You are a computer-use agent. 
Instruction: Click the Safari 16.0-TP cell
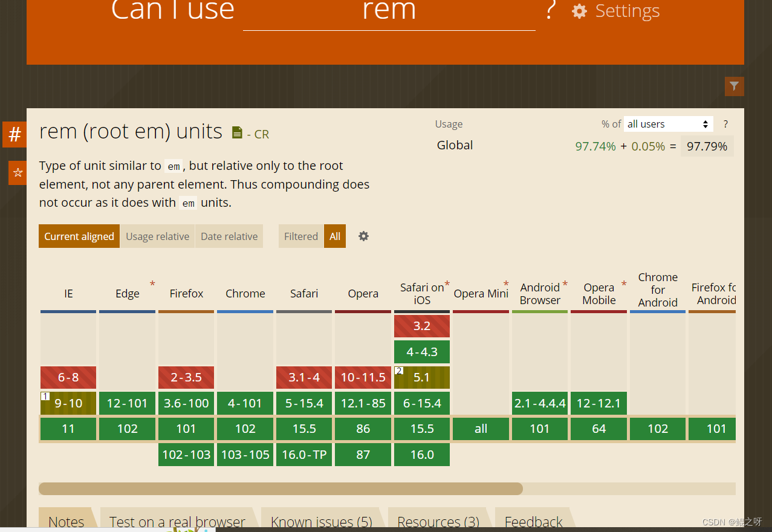pos(304,455)
